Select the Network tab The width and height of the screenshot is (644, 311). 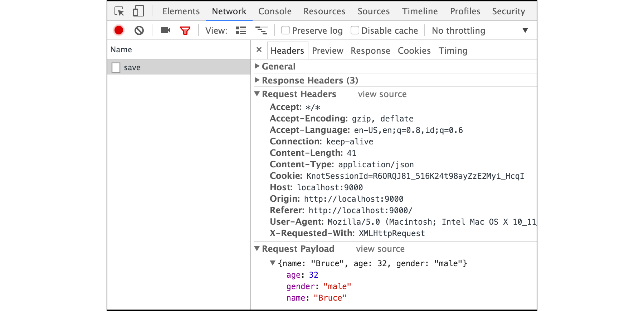coord(229,11)
